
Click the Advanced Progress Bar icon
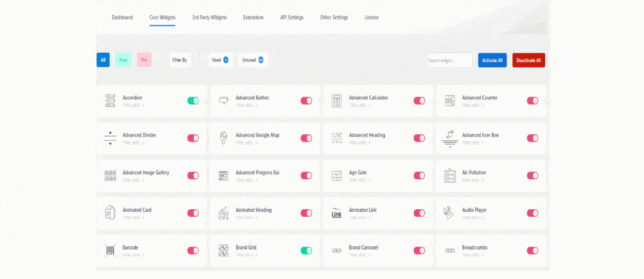pyautogui.click(x=223, y=175)
